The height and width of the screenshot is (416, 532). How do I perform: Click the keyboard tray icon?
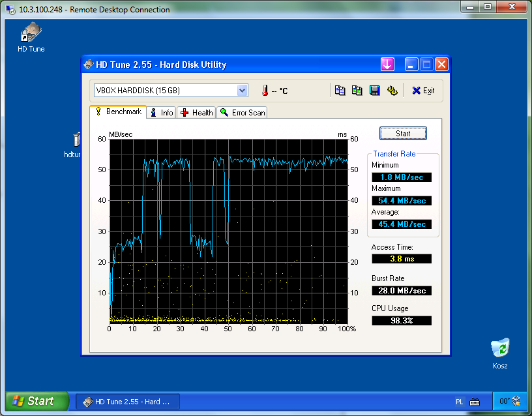click(475, 402)
